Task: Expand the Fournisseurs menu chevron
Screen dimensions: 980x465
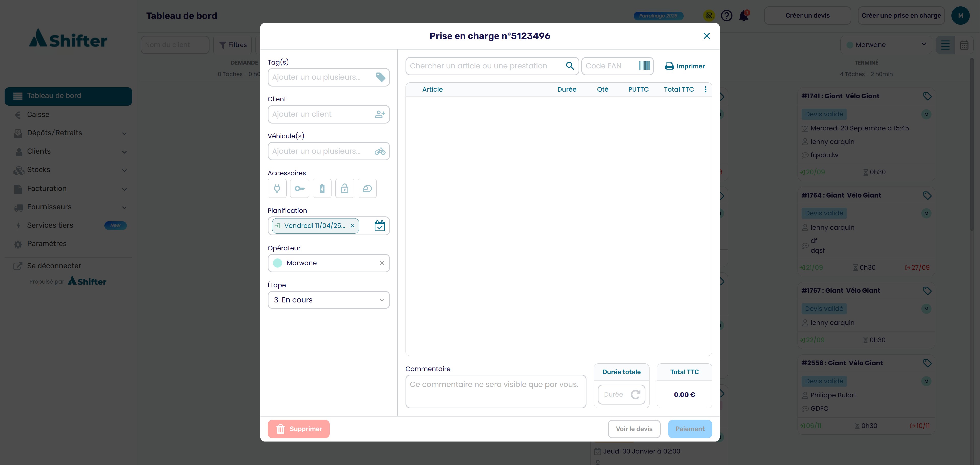Action: [x=124, y=207]
